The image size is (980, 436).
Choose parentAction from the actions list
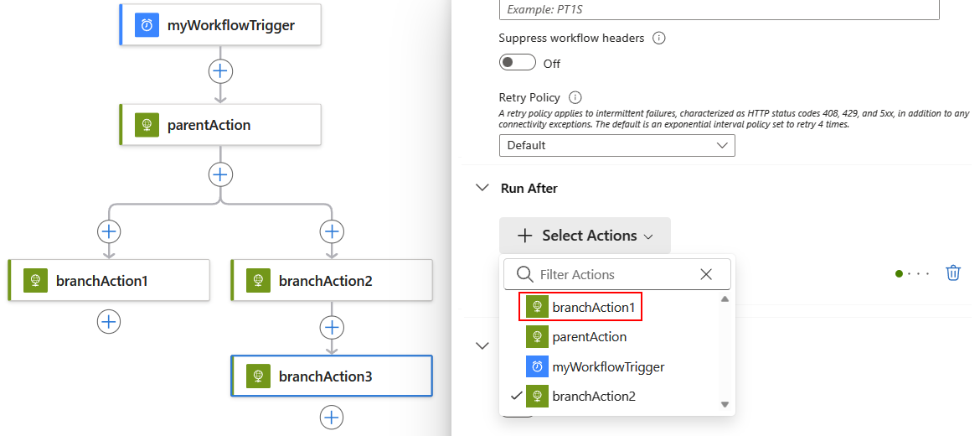(x=589, y=337)
